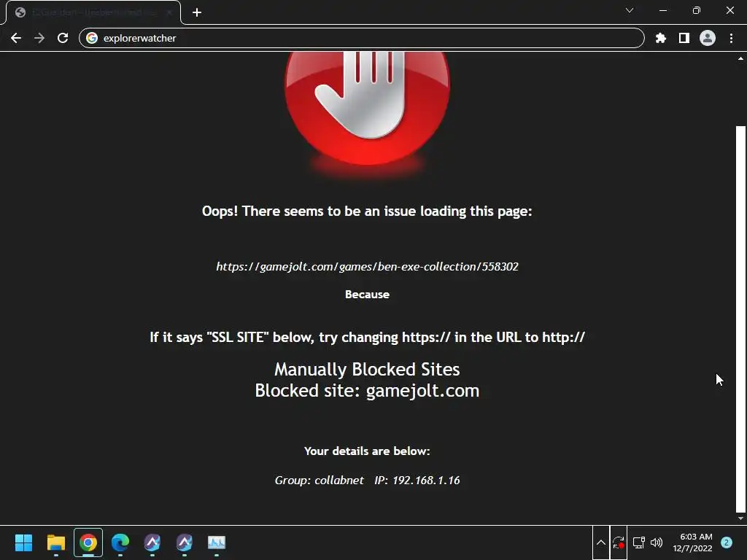Open the notification badge showing 2
Viewport: 747px width, 560px height.
tap(727, 542)
